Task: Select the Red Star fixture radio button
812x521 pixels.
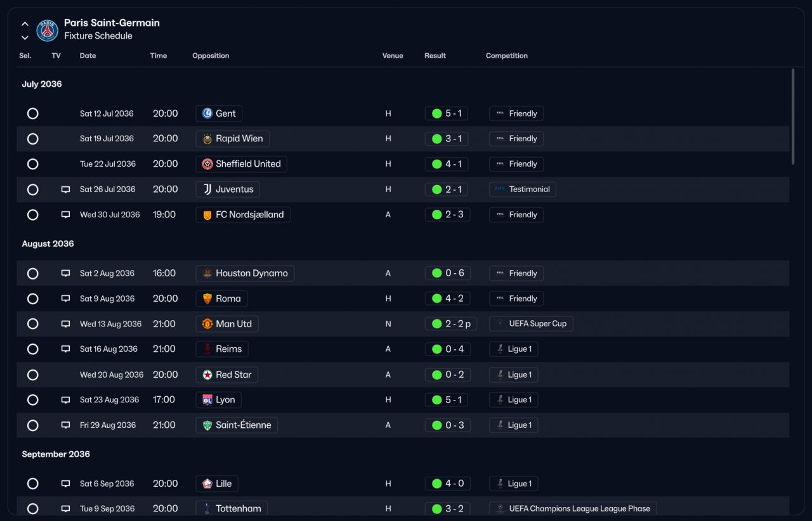Action: click(33, 375)
